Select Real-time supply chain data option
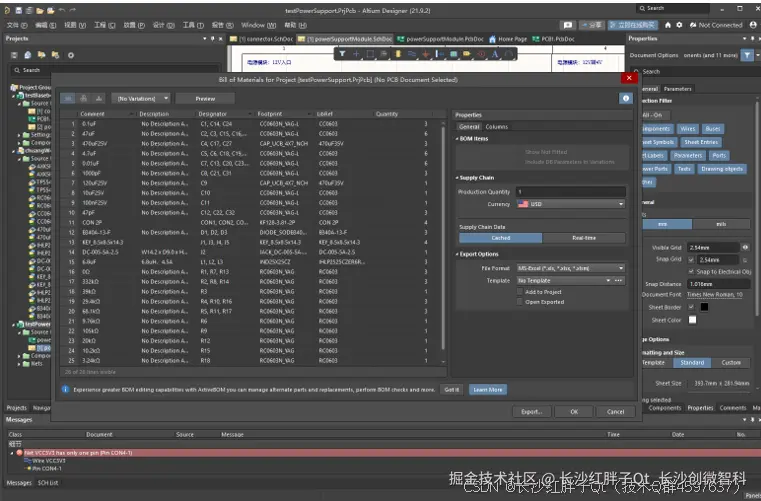This screenshot has width=761, height=501. [x=584, y=238]
